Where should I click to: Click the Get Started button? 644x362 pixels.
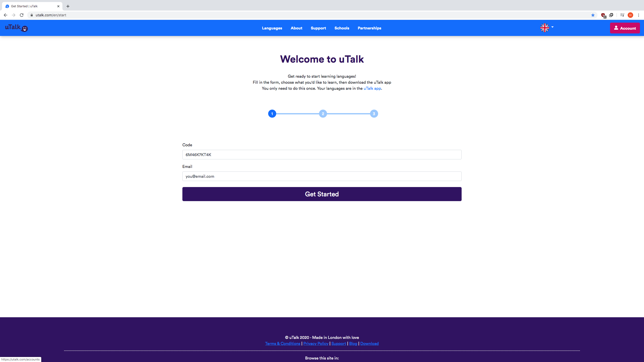[322, 194]
